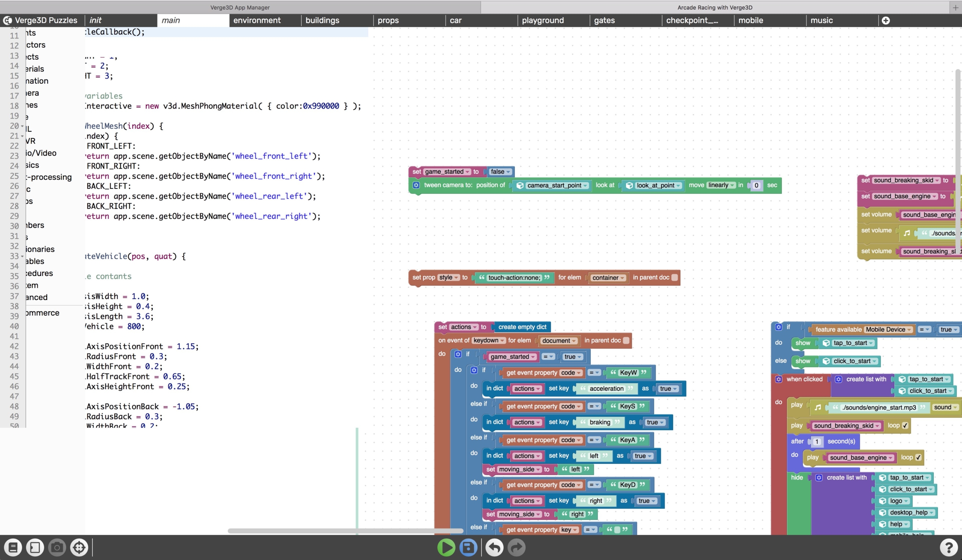Redo with the grey redo arrow
This screenshot has width=962, height=560.
click(x=516, y=547)
